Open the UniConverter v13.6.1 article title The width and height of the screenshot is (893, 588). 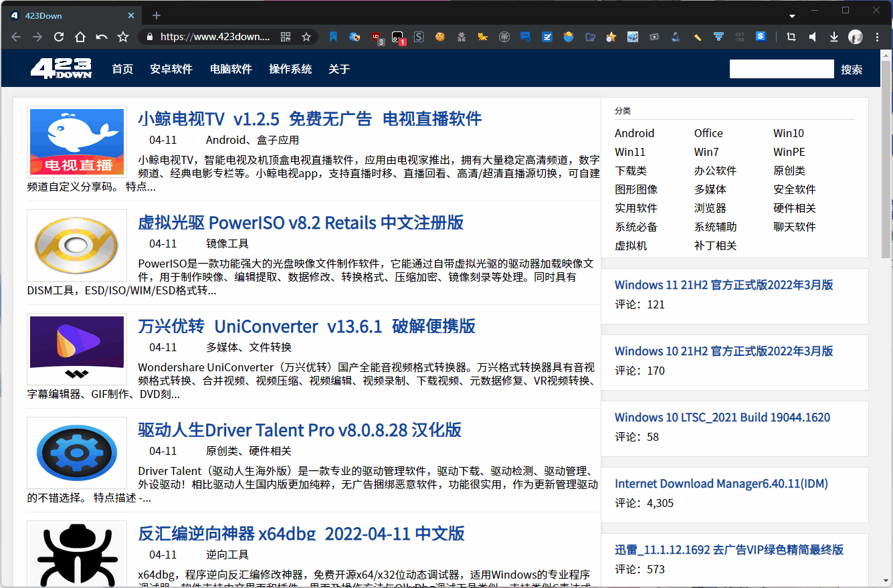click(x=307, y=326)
